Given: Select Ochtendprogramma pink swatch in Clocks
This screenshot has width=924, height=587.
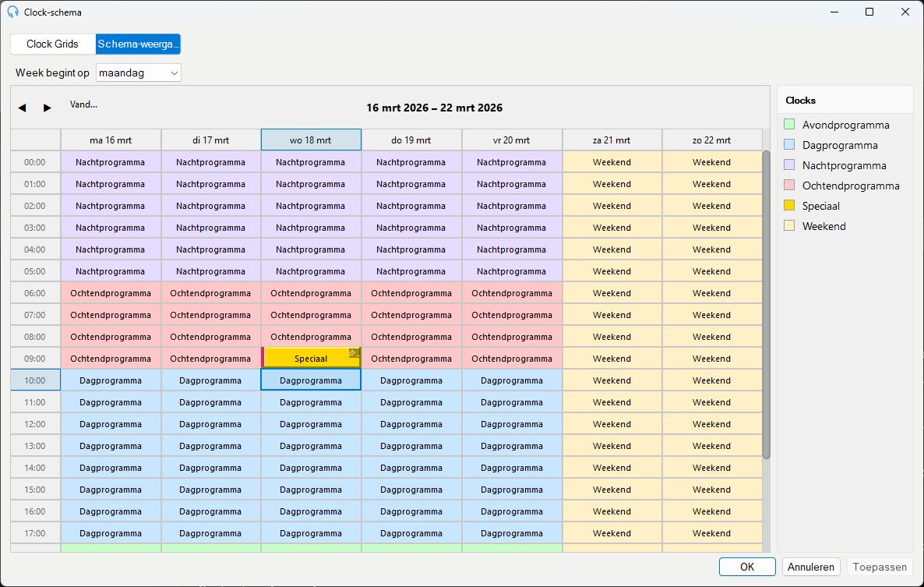Looking at the screenshot, I should tap(790, 185).
